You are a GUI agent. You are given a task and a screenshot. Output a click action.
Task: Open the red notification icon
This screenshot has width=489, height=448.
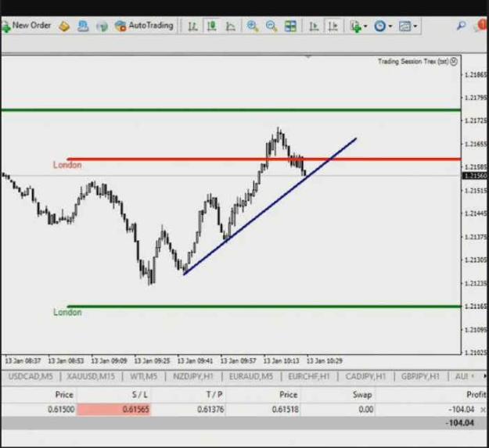(482, 25)
